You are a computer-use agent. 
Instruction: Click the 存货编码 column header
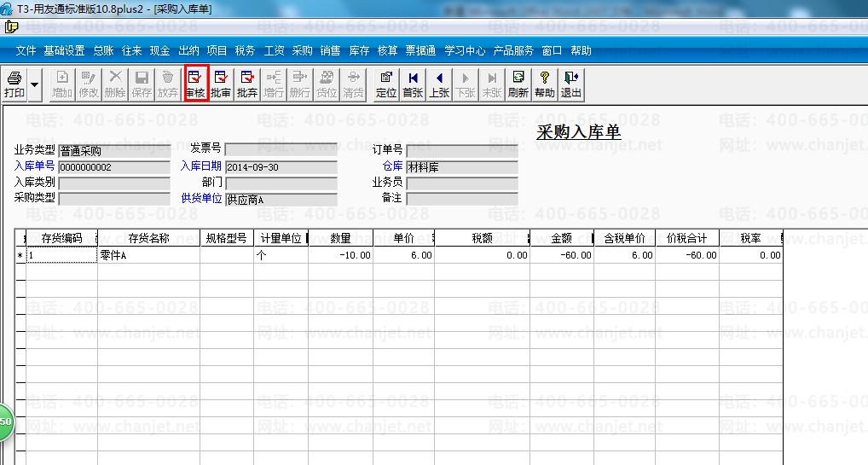click(x=61, y=238)
